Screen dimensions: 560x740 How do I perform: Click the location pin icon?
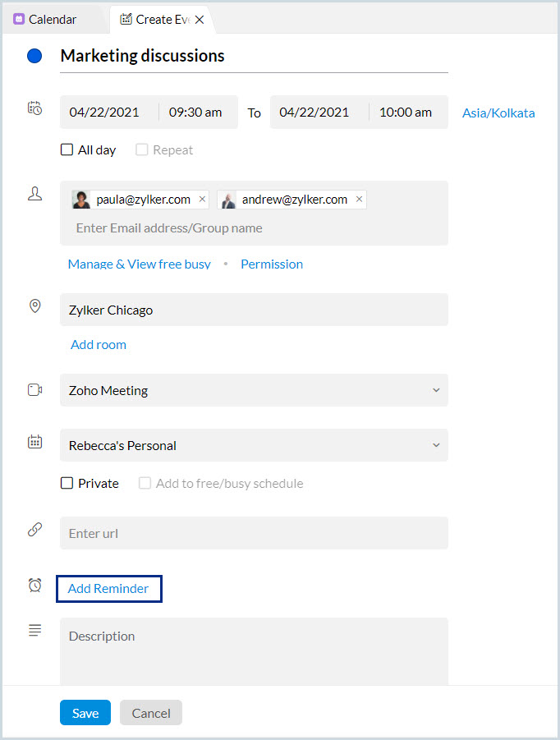34,306
